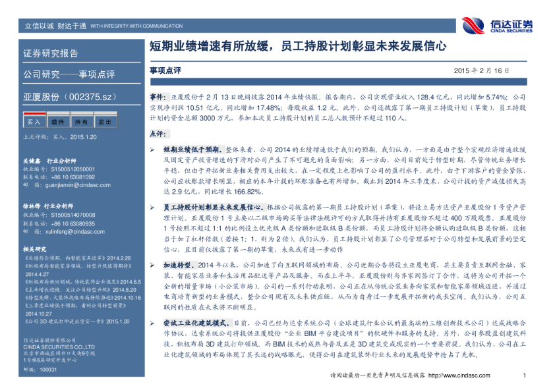The width and height of the screenshot is (555, 392).
Task: Click the arrow bullet before 尝试工业化建筑模式
Action: click(x=151, y=323)
